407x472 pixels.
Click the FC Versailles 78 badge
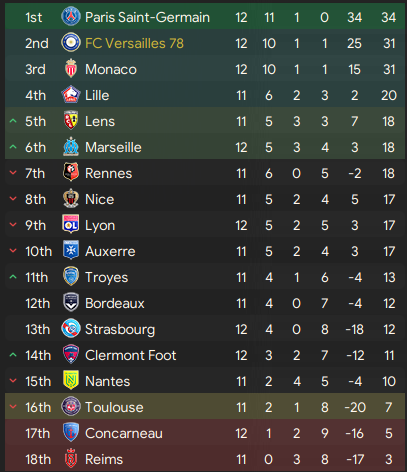tap(71, 43)
